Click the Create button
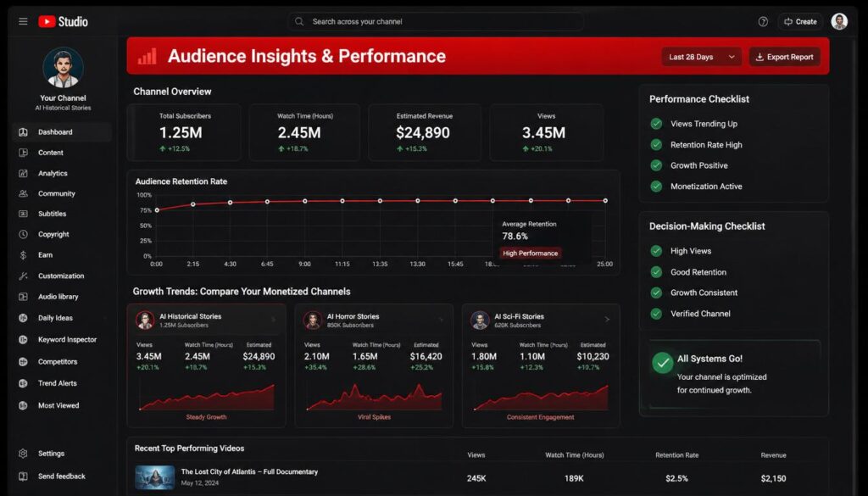Image resolution: width=868 pixels, height=496 pixels. pos(800,21)
